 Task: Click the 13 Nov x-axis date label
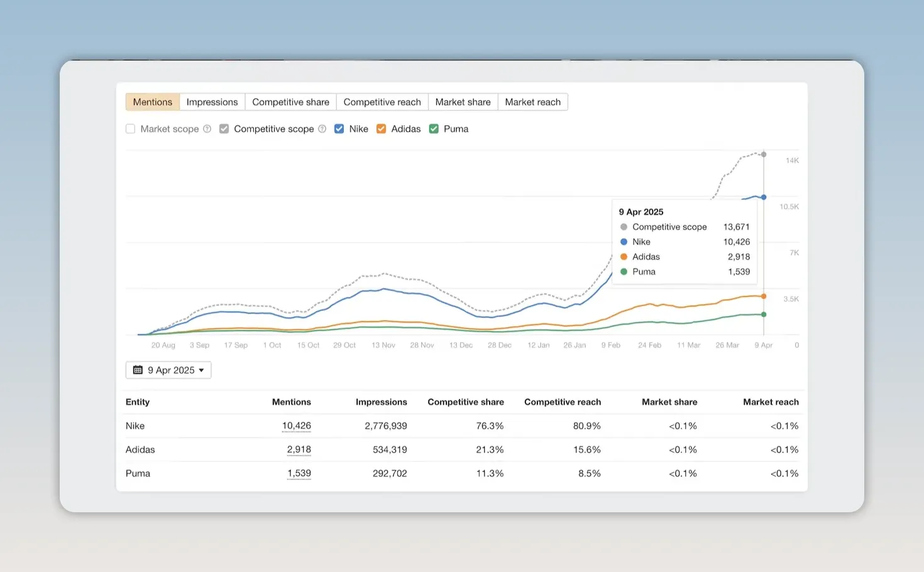coord(383,345)
